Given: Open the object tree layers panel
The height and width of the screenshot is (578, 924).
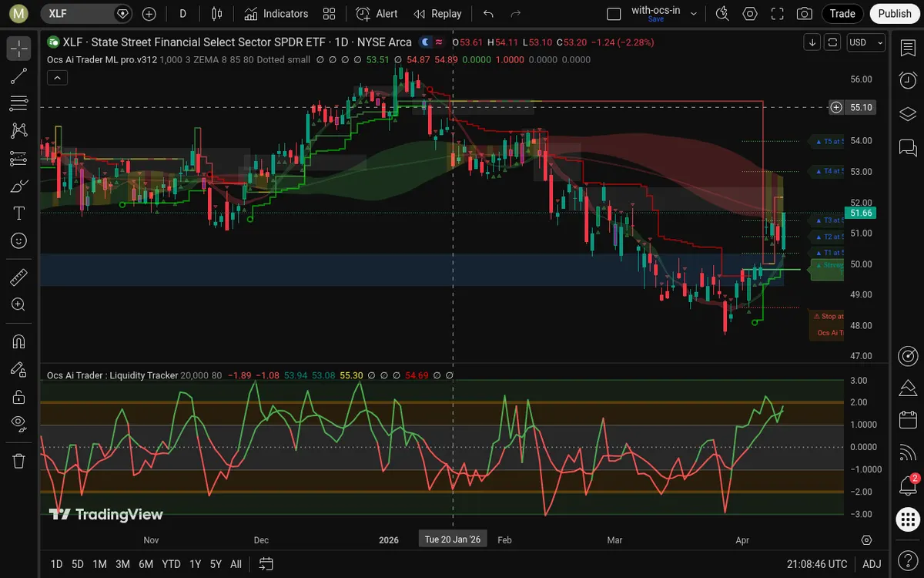Looking at the screenshot, I should pos(908,113).
